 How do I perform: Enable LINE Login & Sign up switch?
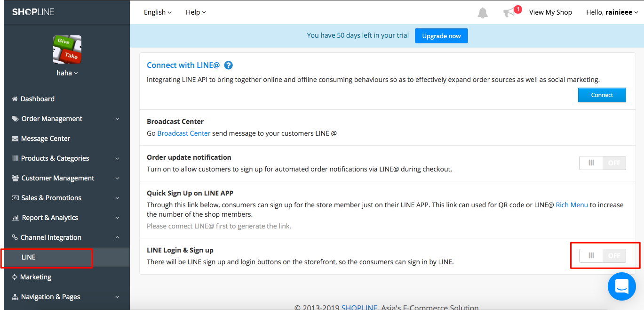(x=603, y=256)
